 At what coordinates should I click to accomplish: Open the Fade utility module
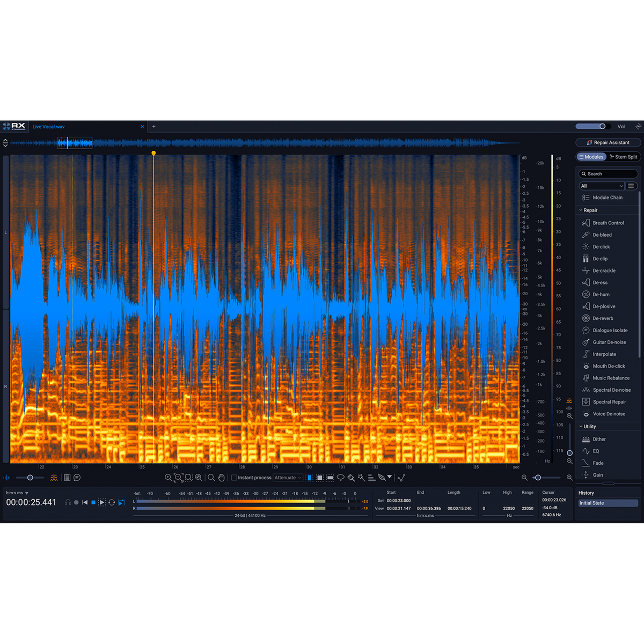(x=593, y=463)
